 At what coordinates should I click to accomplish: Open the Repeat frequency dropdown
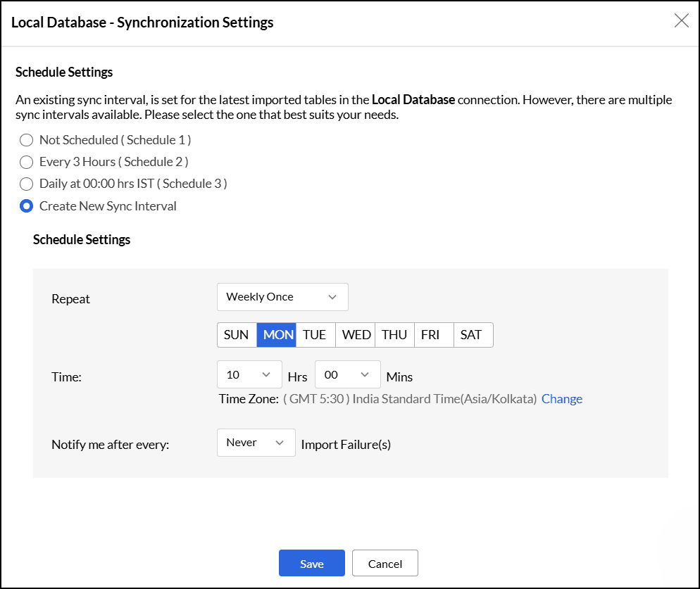pyautogui.click(x=282, y=296)
